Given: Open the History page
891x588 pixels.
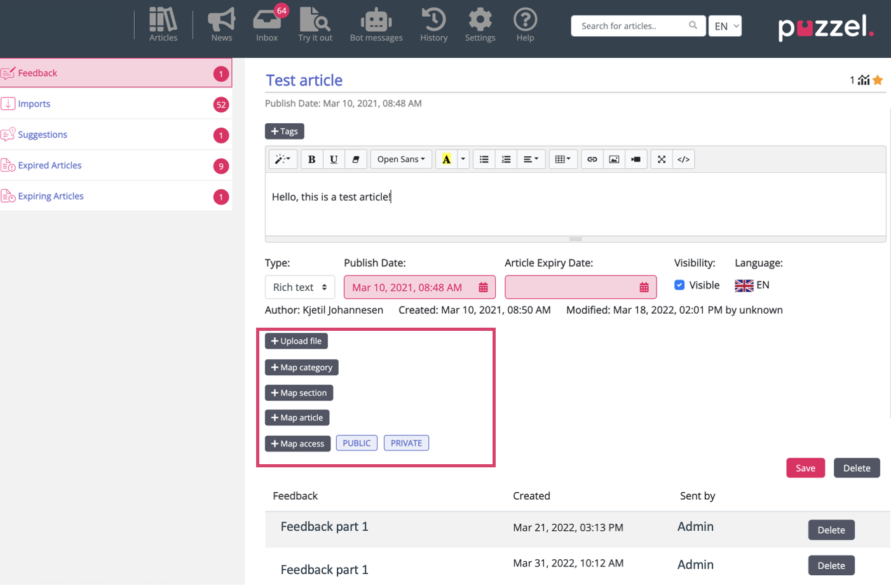Looking at the screenshot, I should point(433,24).
